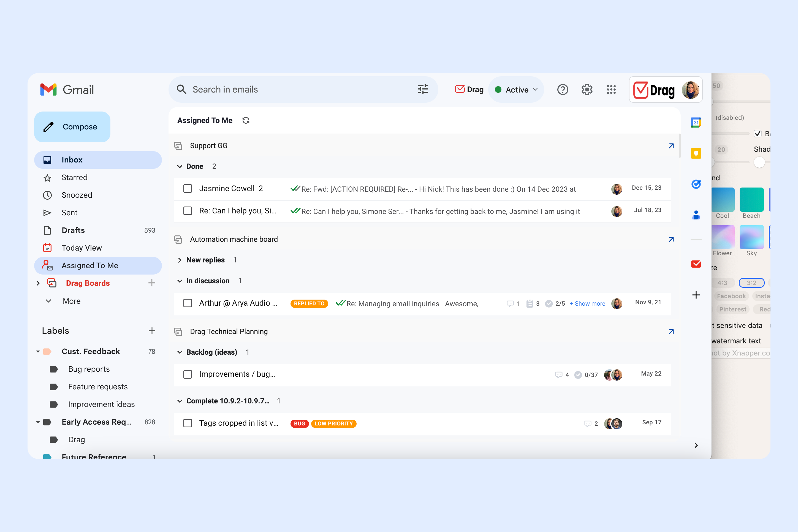Get more add-ons plus icon

[x=696, y=295]
